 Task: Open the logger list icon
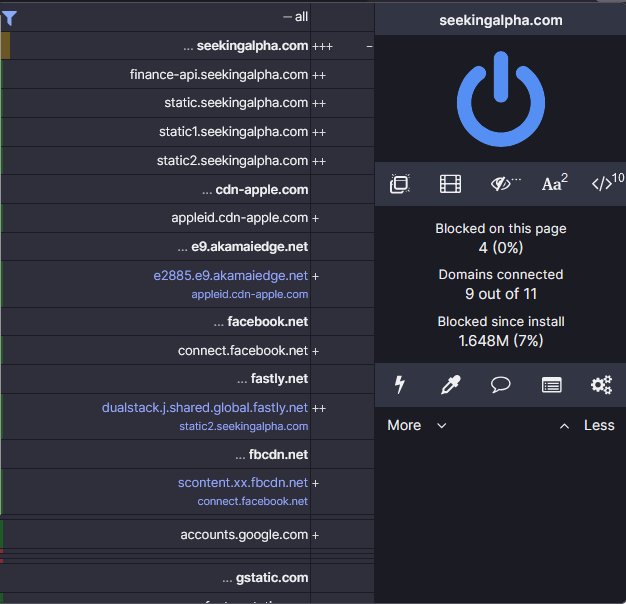[551, 385]
